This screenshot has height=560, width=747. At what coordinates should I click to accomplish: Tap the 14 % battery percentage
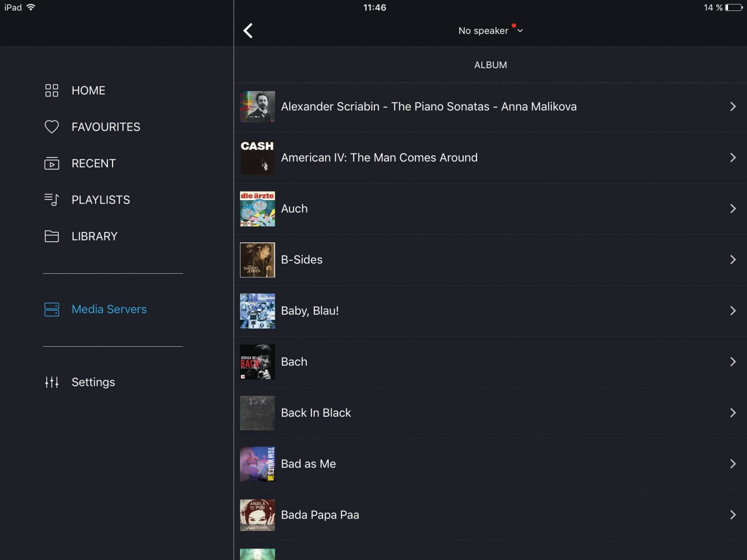pyautogui.click(x=713, y=7)
